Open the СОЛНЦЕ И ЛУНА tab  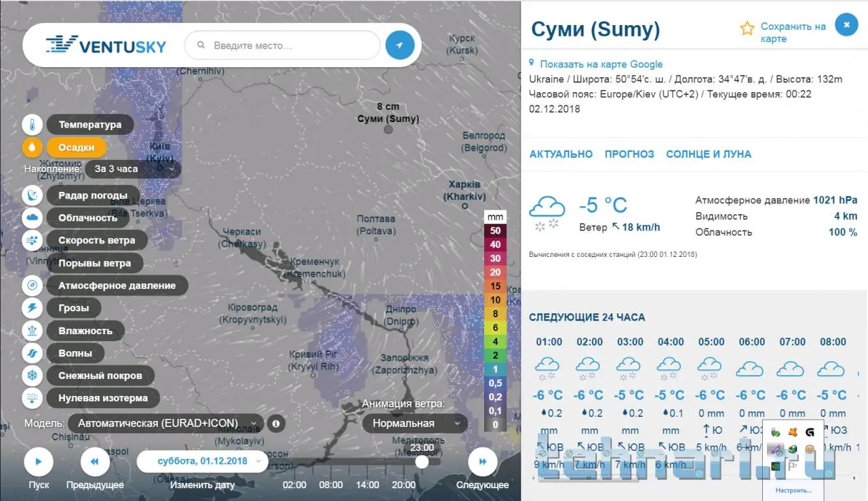click(x=709, y=154)
